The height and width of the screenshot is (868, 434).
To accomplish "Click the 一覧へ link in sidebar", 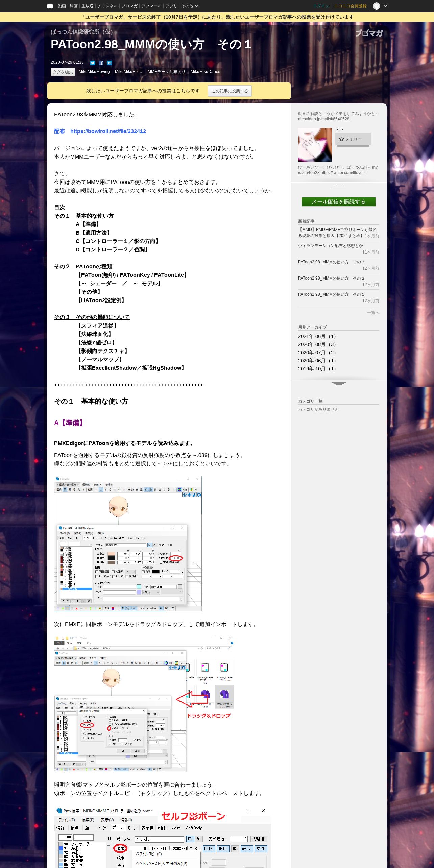I will tap(373, 313).
